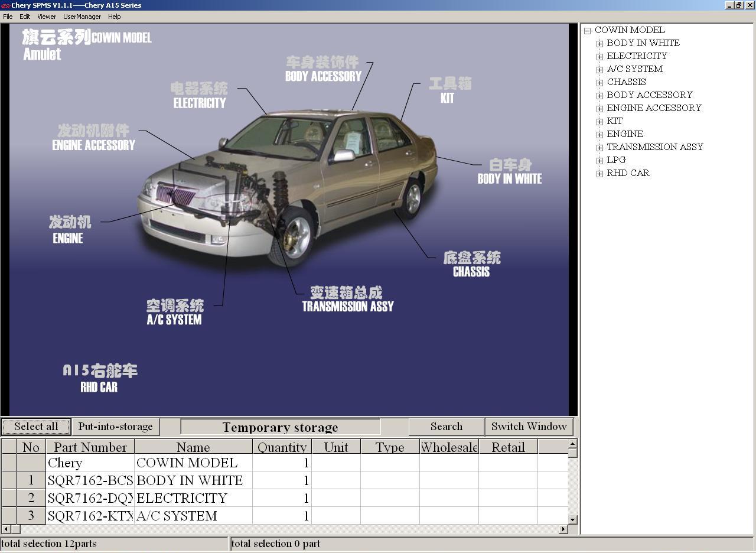
Task: Select RHD CAR in the tree
Action: click(628, 173)
